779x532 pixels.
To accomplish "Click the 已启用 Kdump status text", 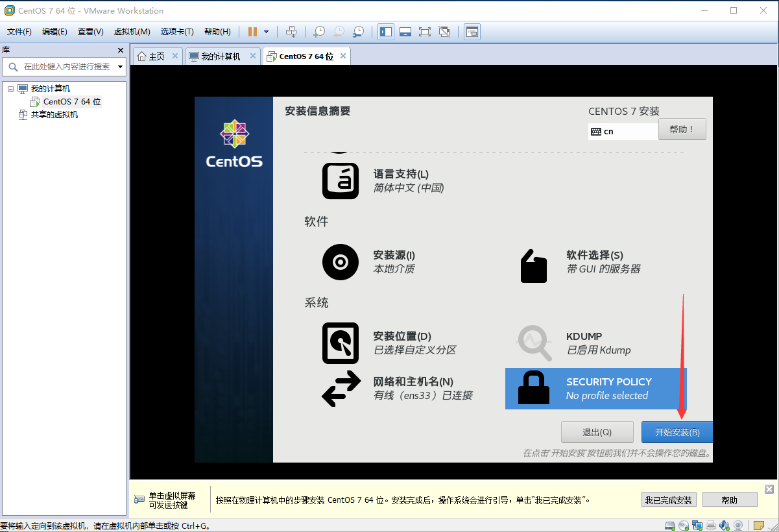I will 599,350.
